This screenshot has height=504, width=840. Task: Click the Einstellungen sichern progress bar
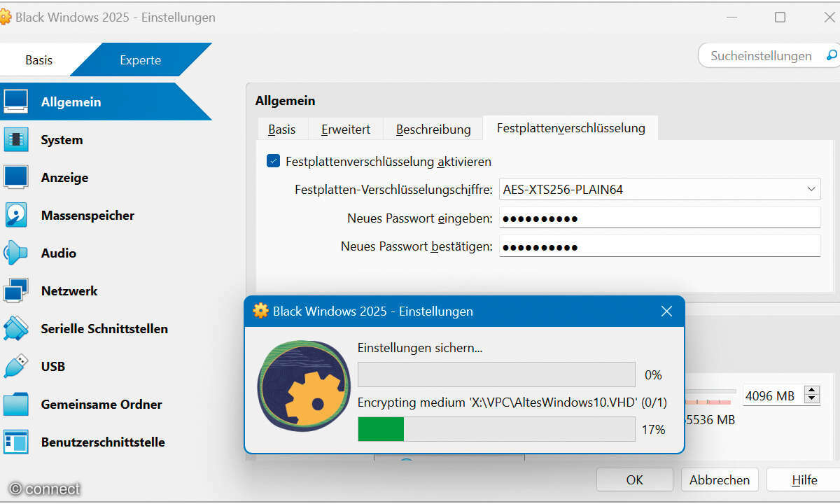(x=496, y=374)
